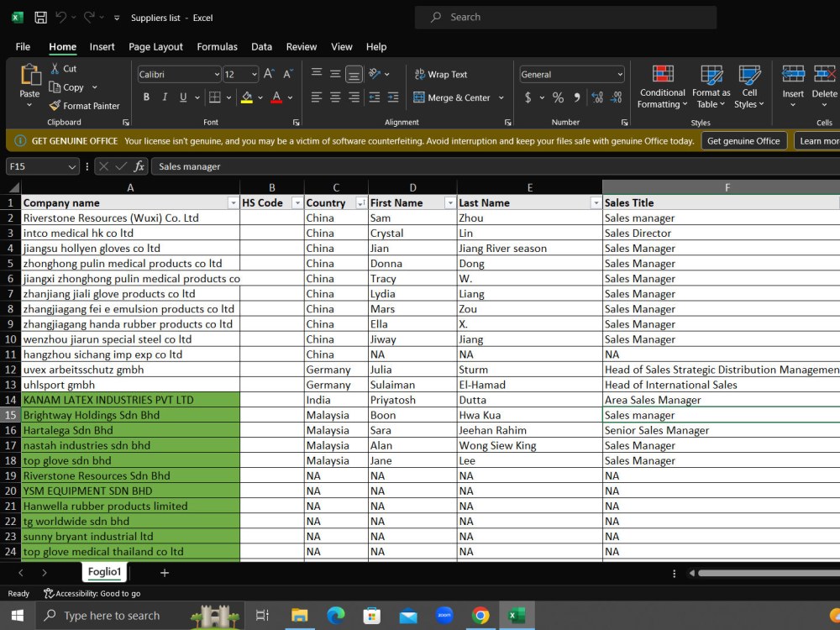The width and height of the screenshot is (840, 630).
Task: Select column A header
Action: (x=130, y=187)
